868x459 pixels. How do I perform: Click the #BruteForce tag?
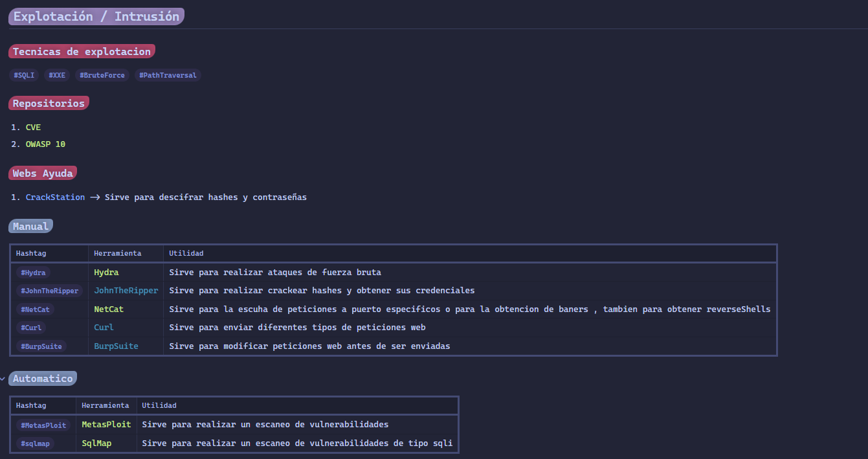click(x=102, y=74)
